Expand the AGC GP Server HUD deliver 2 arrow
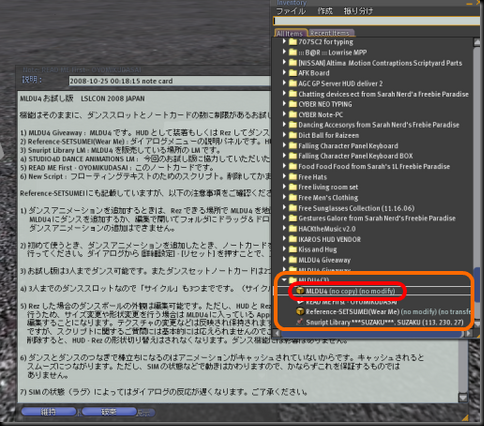The image size is (484, 426). pos(284,83)
